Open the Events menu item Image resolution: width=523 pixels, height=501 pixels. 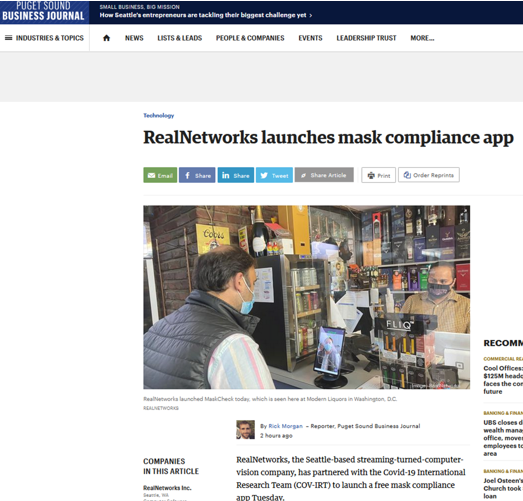point(310,38)
